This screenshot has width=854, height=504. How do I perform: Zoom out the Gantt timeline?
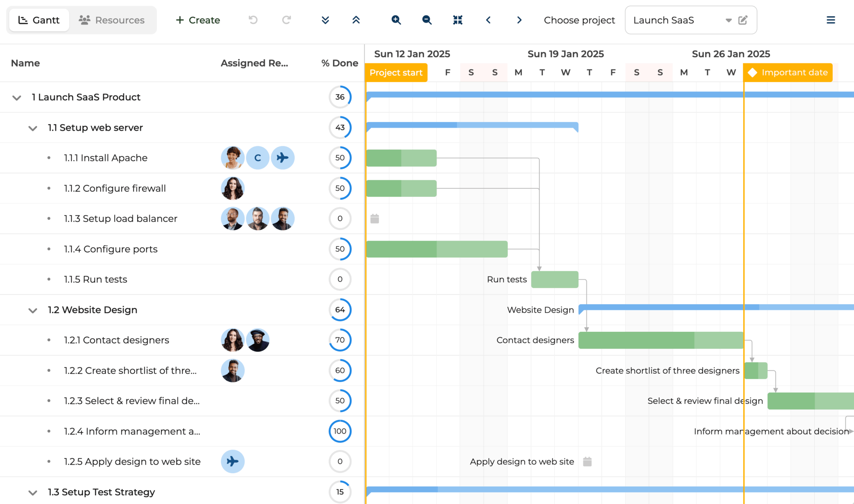427,20
